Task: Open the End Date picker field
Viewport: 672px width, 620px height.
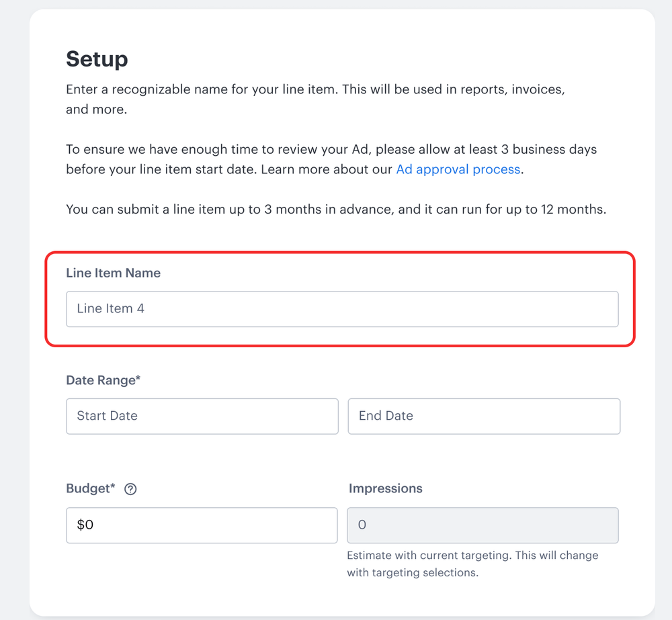Action: point(483,416)
